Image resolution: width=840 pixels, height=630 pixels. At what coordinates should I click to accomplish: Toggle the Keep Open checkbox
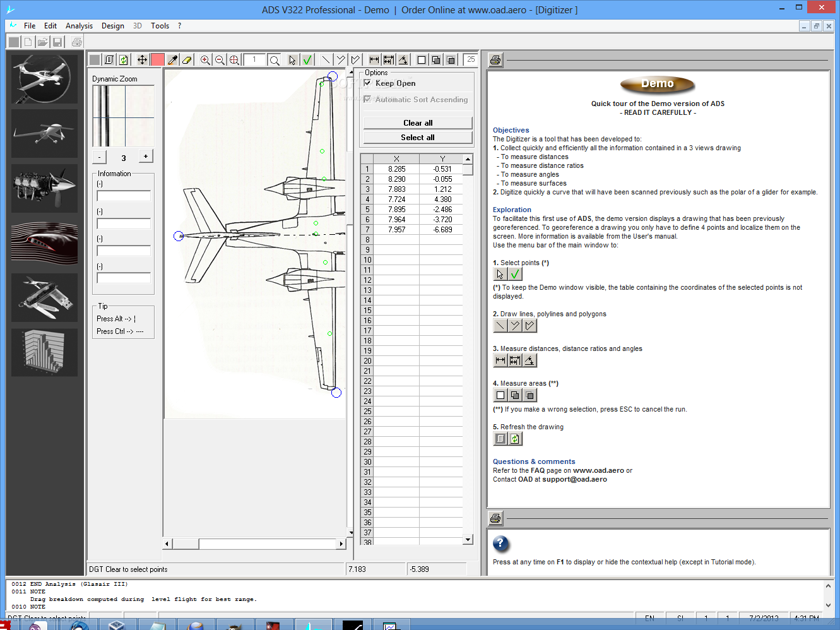click(368, 83)
